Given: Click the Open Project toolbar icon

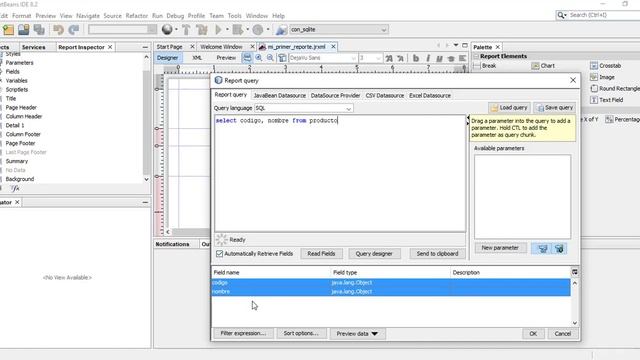Looking at the screenshot, I should (x=24, y=29).
